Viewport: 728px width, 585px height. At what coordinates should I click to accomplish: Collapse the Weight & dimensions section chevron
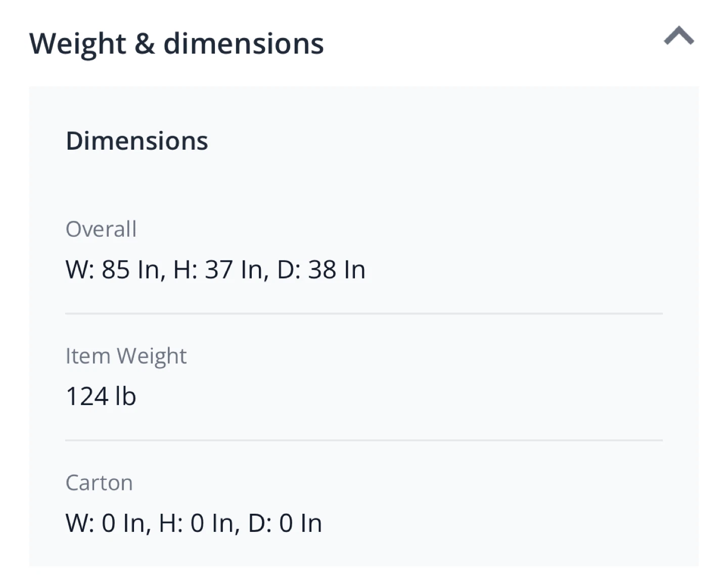tap(678, 36)
